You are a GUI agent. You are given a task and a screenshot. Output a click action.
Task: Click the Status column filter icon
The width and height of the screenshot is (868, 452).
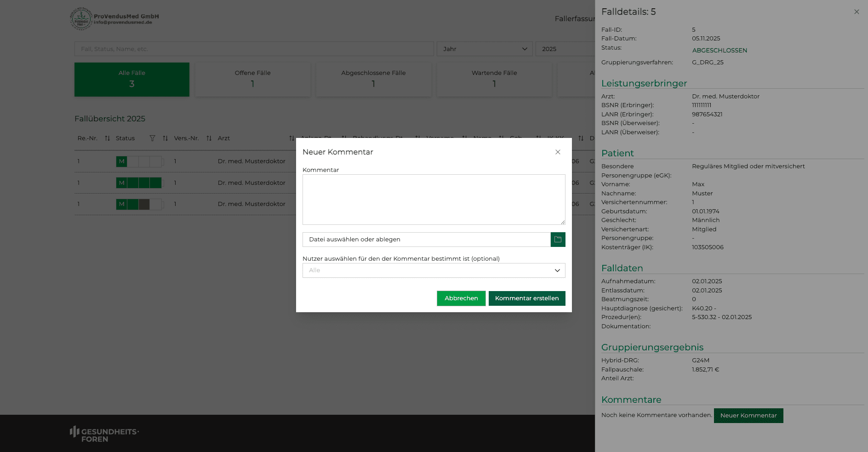pyautogui.click(x=152, y=138)
